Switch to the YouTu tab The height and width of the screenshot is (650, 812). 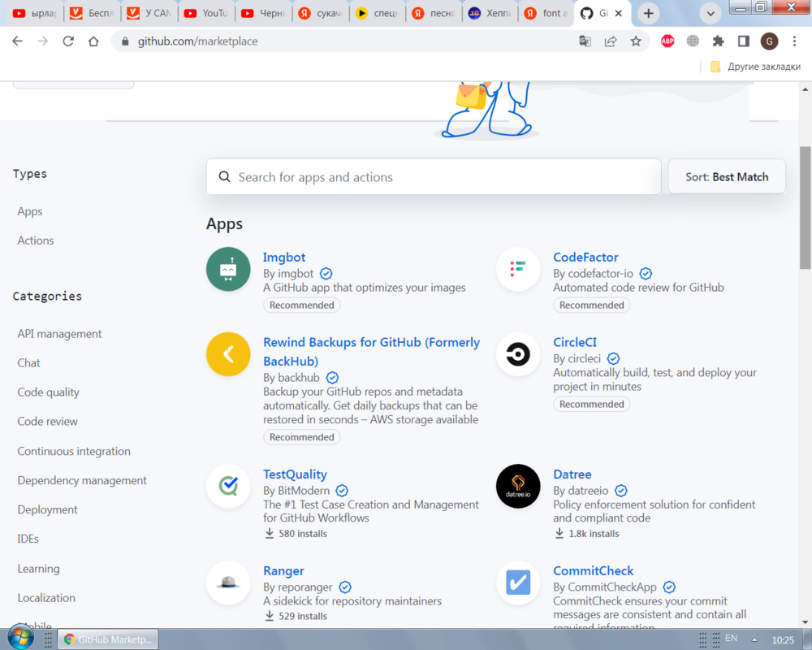tap(206, 14)
